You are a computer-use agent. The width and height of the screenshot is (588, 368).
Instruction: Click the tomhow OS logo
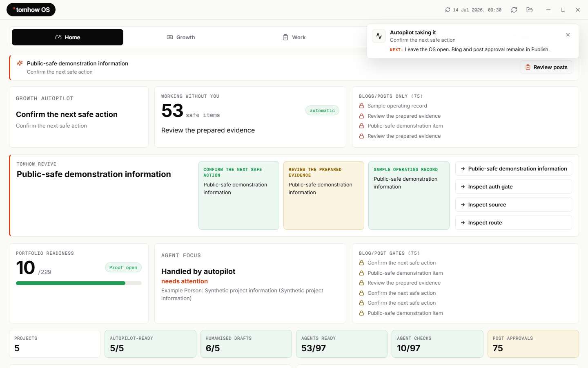pos(31,10)
